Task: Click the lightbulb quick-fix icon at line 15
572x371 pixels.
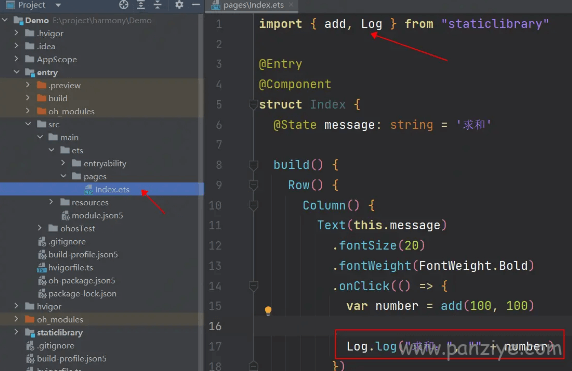Action: pos(268,310)
